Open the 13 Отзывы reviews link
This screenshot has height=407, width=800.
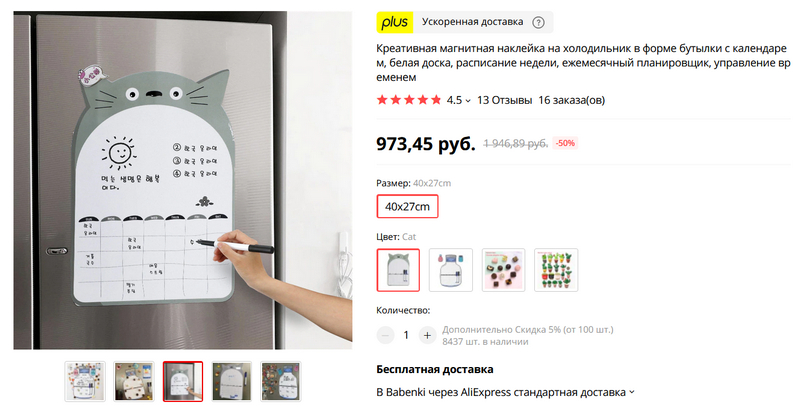tap(505, 100)
